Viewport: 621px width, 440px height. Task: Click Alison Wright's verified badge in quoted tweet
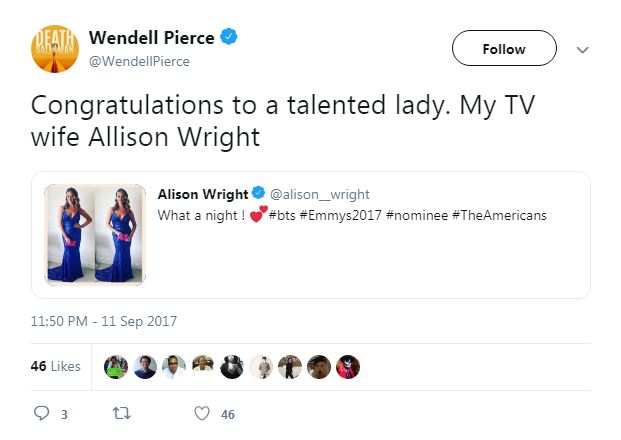click(257, 195)
